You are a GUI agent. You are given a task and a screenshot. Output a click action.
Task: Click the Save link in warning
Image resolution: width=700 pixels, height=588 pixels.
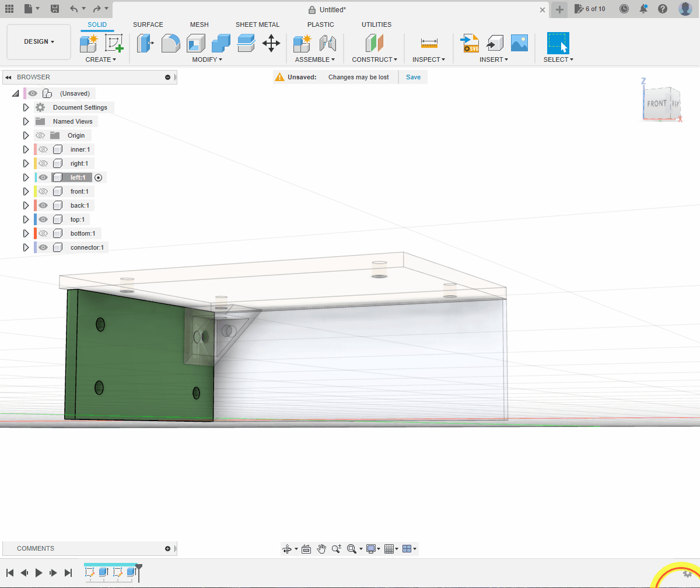(413, 77)
